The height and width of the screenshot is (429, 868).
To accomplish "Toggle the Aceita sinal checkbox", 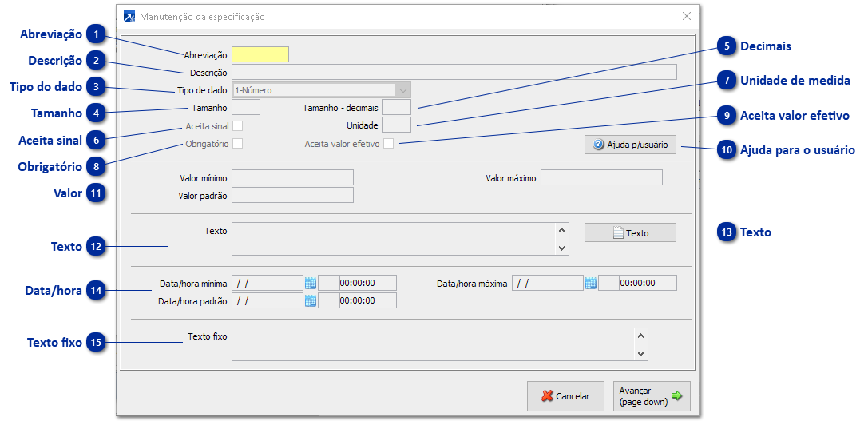I will coord(237,126).
